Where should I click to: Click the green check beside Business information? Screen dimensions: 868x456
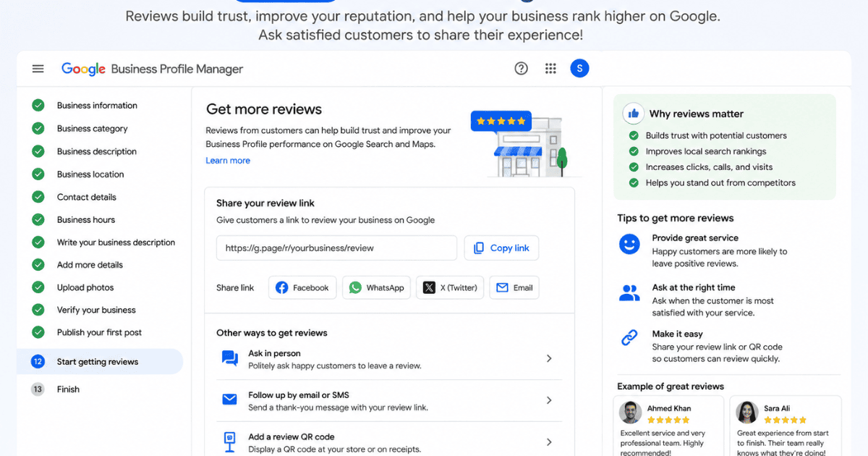tap(38, 106)
